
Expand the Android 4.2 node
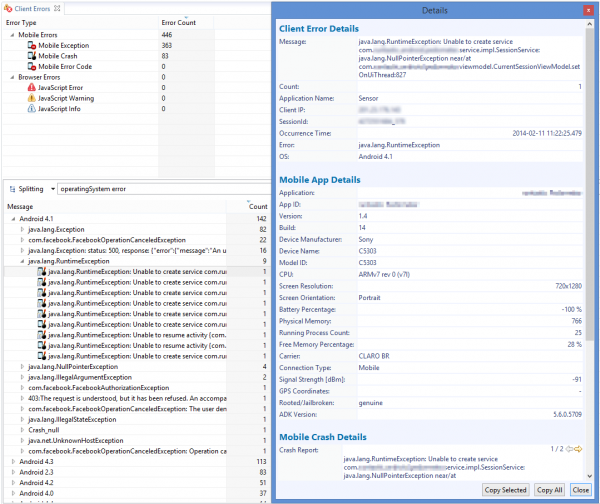click(13, 483)
